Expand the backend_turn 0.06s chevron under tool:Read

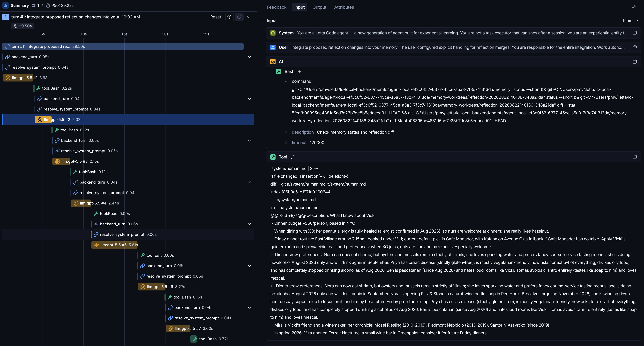pos(249,224)
